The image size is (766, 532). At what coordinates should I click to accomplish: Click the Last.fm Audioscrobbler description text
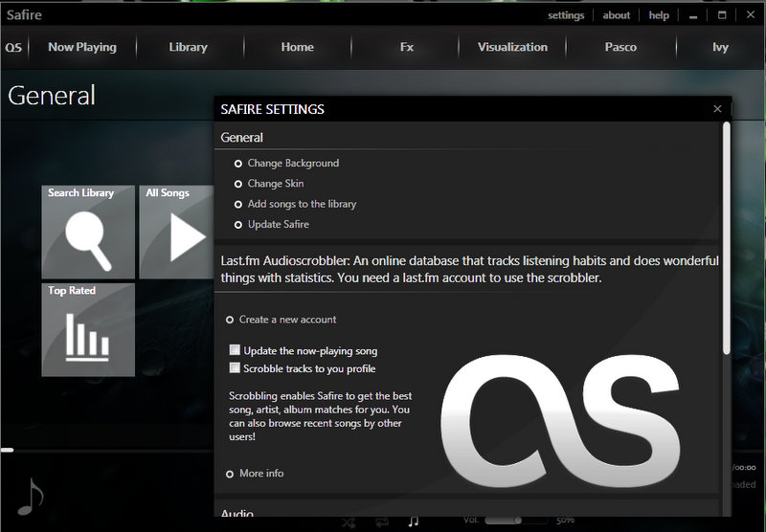(x=469, y=270)
